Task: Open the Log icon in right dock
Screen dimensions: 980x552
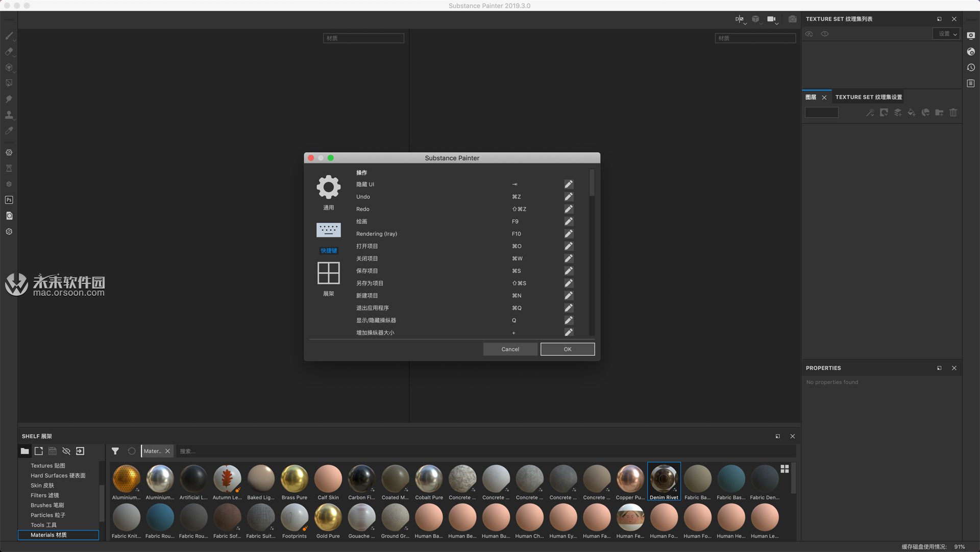Action: 971,83
